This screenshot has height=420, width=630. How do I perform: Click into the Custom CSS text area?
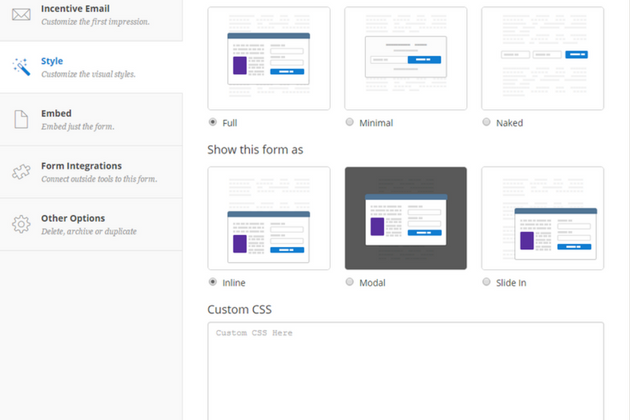pyautogui.click(x=406, y=371)
